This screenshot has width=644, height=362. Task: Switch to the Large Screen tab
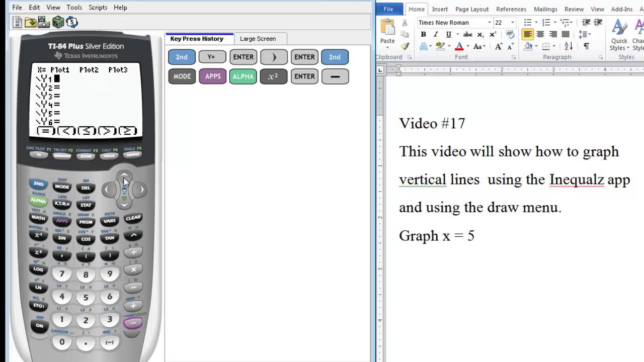258,39
